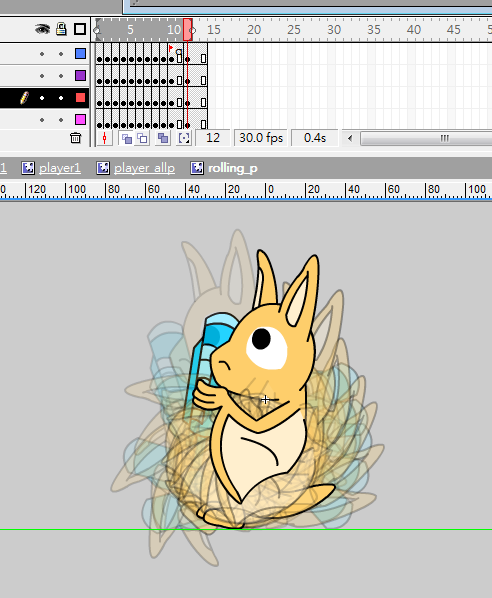Hide the purple-swatch layer via its visibility dot
Screen dimensions: 492x598
point(42,76)
